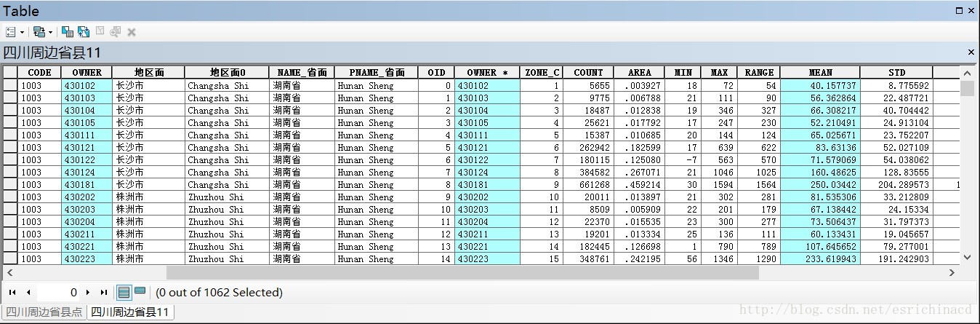980x324 pixels.
Task: Click the OWNER * column header
Action: point(487,73)
